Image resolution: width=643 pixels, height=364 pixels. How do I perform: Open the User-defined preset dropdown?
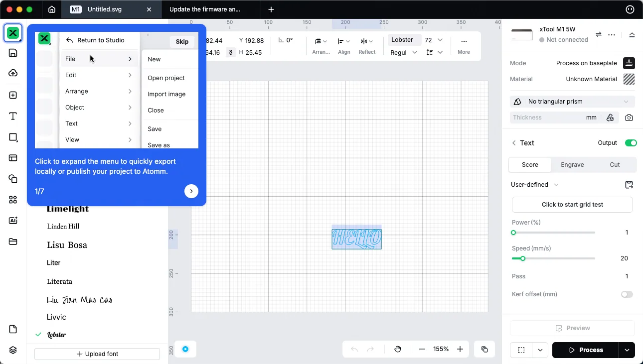point(534,185)
